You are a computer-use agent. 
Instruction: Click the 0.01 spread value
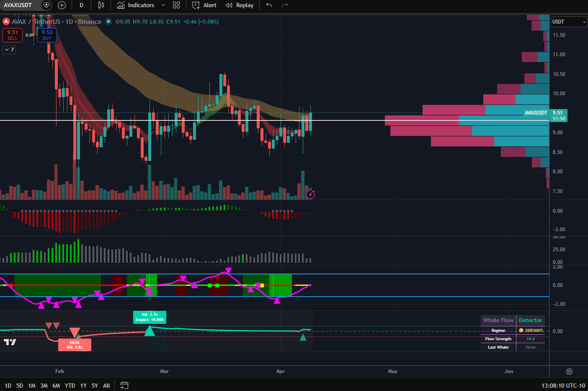tap(29, 35)
